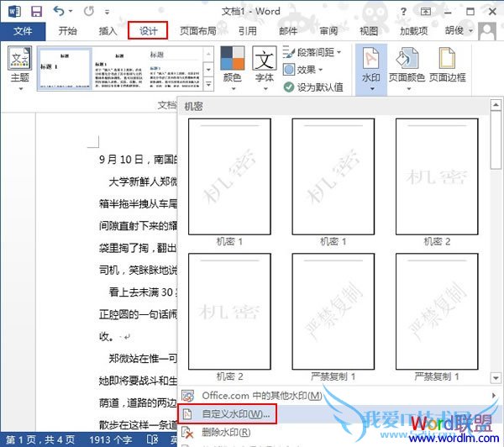Click the Office.com watermark menu icon

188,396
